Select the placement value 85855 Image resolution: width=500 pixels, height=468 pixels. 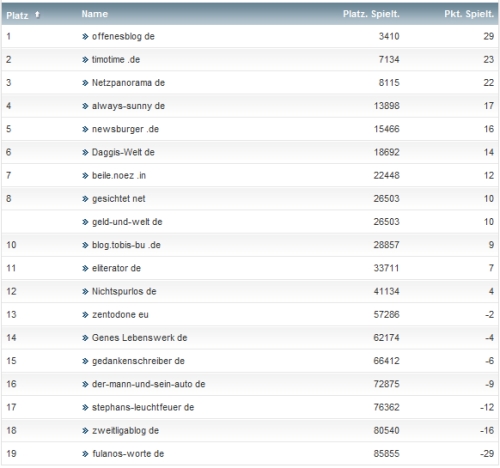tap(386, 454)
